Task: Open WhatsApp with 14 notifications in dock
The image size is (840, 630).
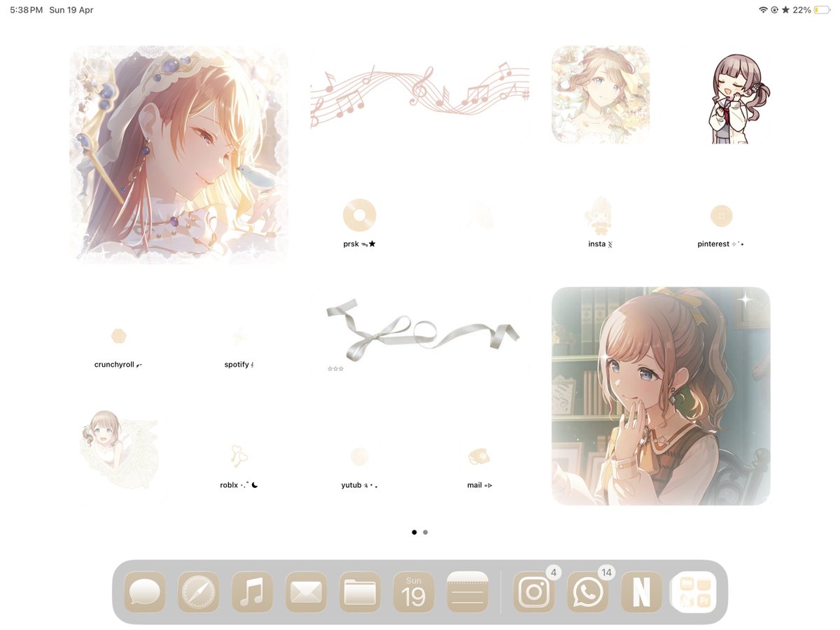Action: [x=588, y=592]
